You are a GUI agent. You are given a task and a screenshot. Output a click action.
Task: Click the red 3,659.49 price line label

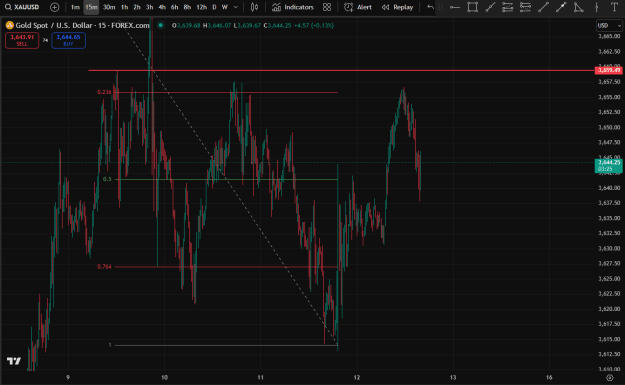pos(609,70)
